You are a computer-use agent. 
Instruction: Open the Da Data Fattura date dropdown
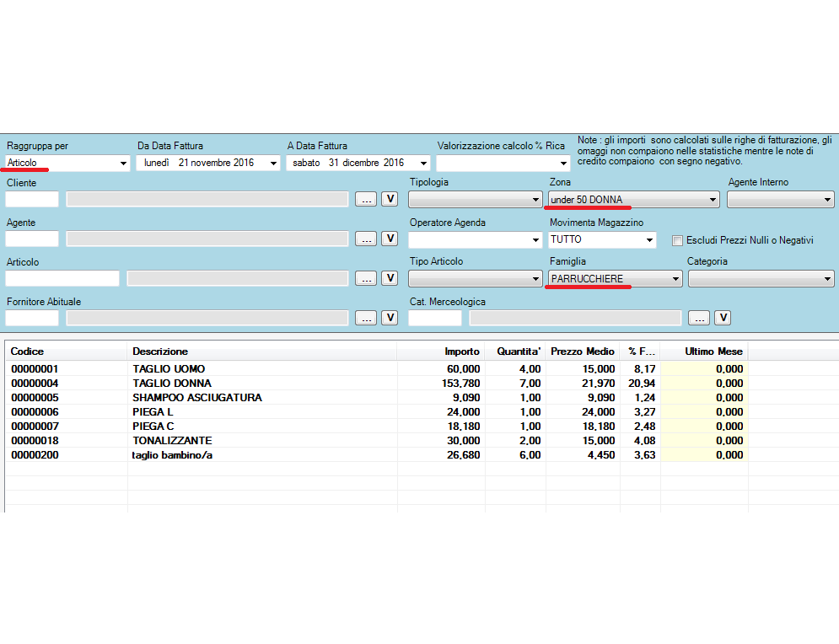pyautogui.click(x=272, y=163)
